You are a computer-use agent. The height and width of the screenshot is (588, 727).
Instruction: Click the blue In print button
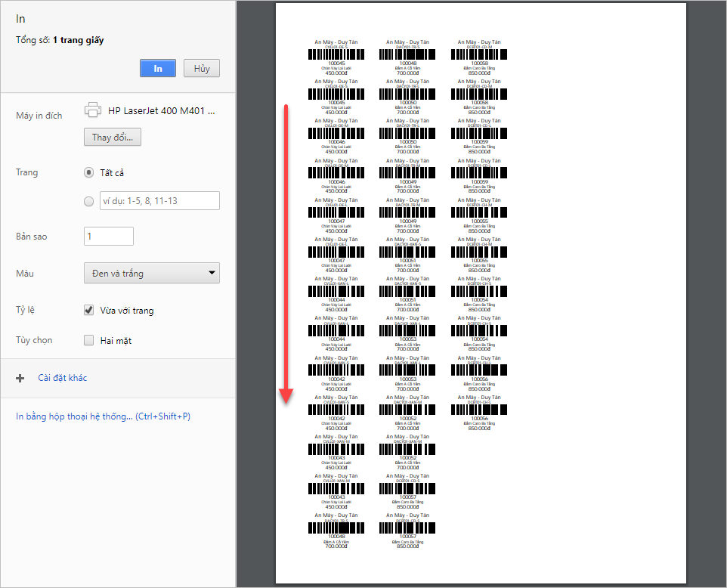pyautogui.click(x=158, y=68)
